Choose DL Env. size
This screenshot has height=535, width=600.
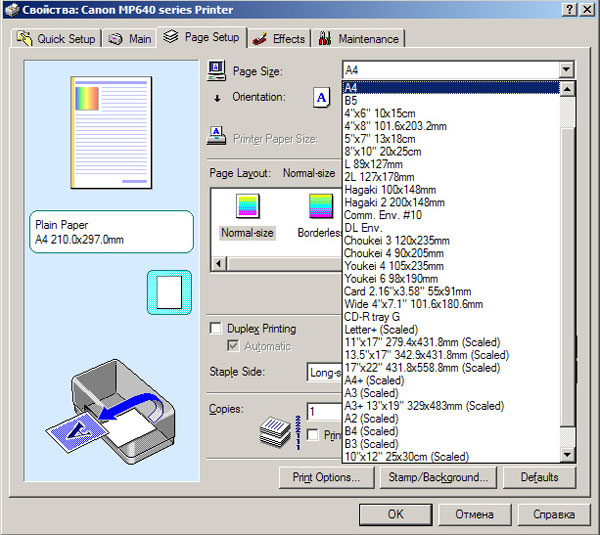[451, 228]
